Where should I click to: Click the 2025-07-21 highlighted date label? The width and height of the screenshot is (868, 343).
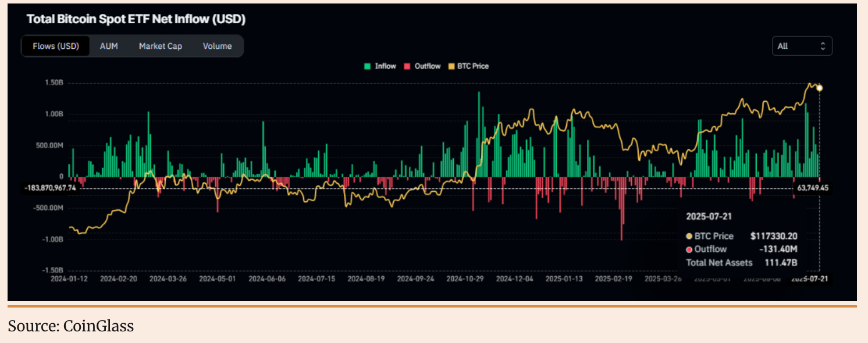tap(810, 279)
